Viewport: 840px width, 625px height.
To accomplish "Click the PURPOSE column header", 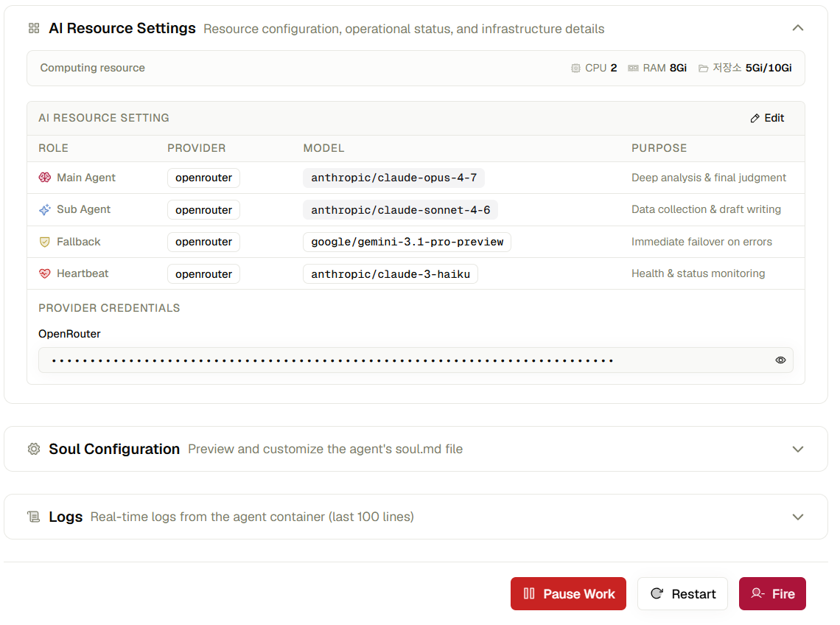I will click(x=659, y=148).
